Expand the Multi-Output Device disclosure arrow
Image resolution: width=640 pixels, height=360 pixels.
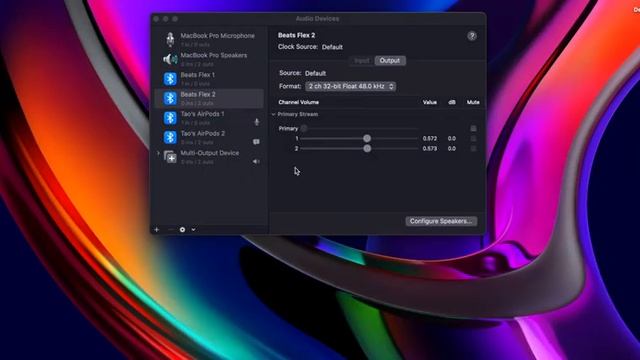coord(158,153)
